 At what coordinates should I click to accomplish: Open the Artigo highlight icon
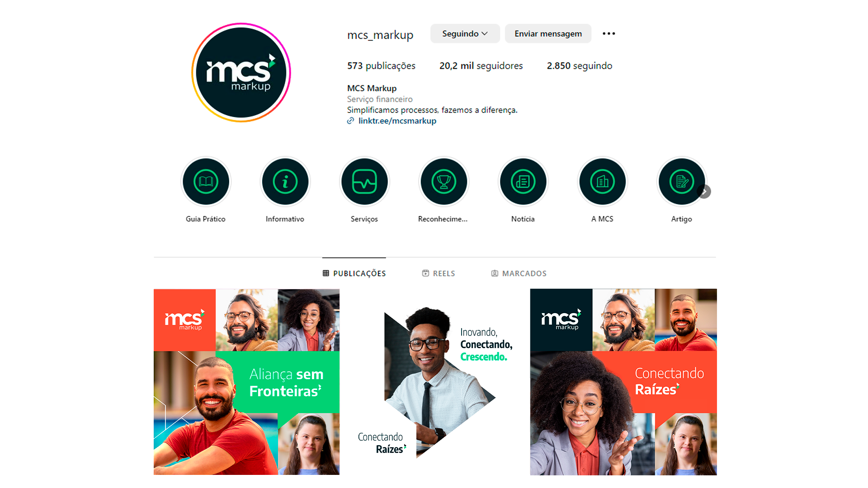tap(682, 182)
